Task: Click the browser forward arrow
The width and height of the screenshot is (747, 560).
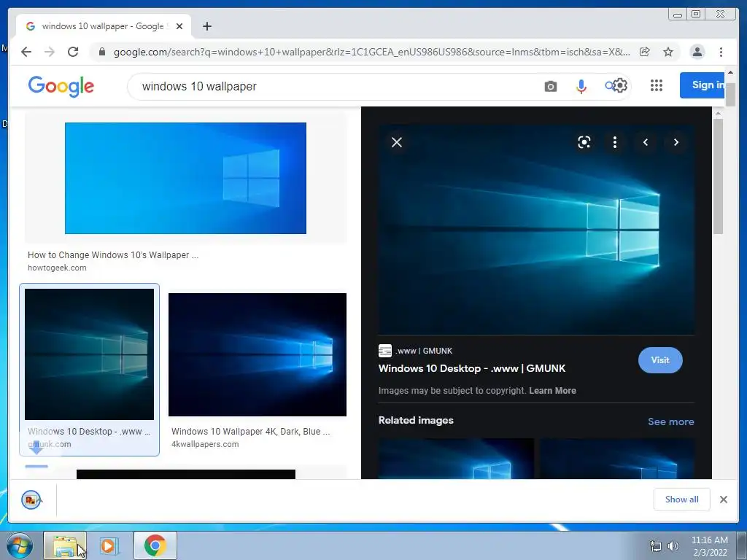Action: tap(50, 52)
